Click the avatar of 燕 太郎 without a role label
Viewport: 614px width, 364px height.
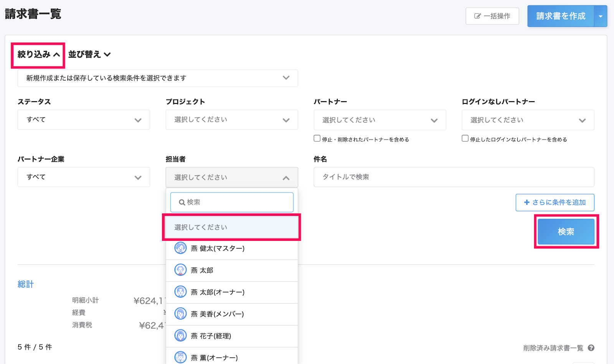(x=180, y=270)
